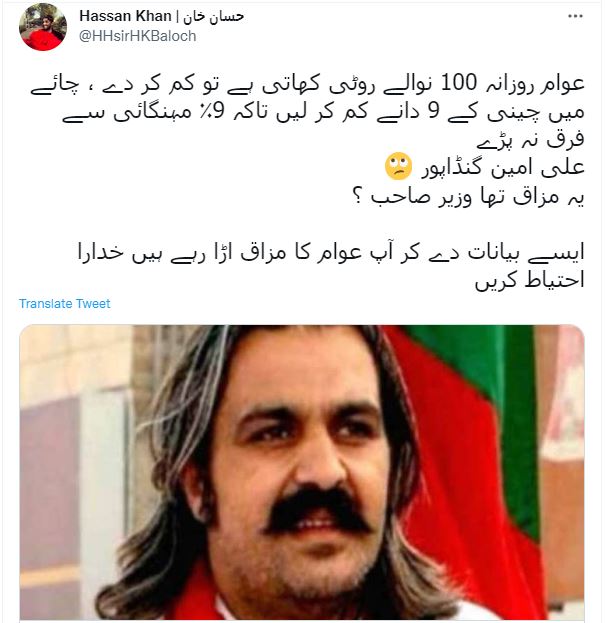Click the Translate Tweet link
The width and height of the screenshot is (605, 623).
point(64,304)
